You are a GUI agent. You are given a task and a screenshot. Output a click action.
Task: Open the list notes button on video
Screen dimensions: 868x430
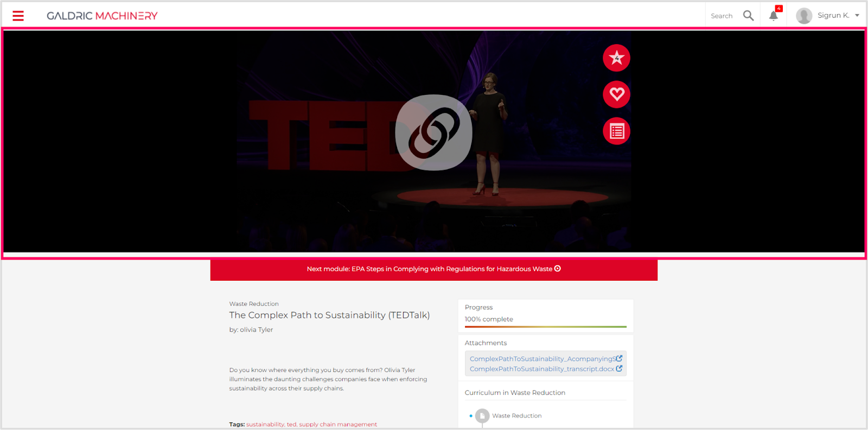point(616,131)
